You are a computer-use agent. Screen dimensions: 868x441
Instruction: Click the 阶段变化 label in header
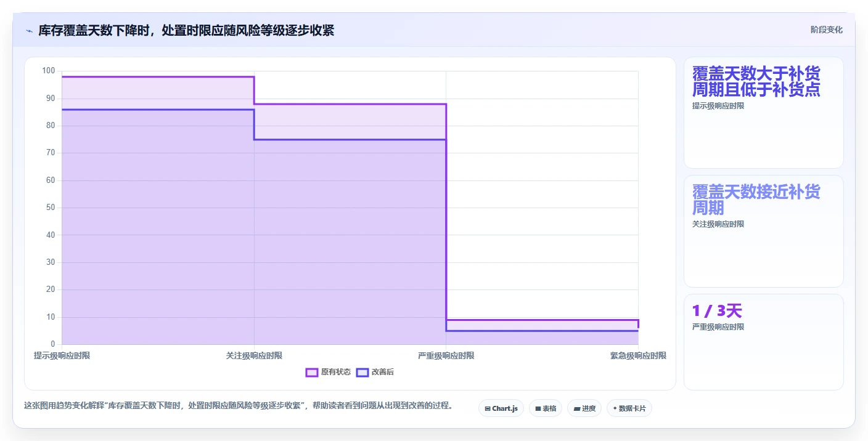(x=826, y=30)
